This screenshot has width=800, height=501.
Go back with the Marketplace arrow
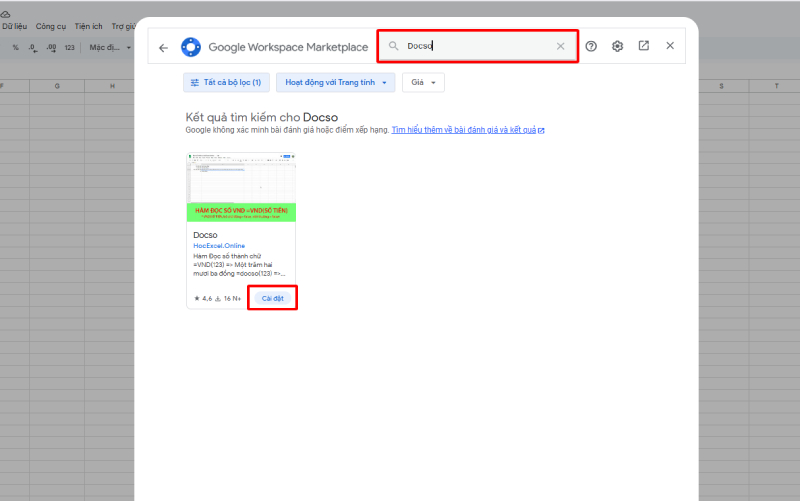click(x=163, y=47)
